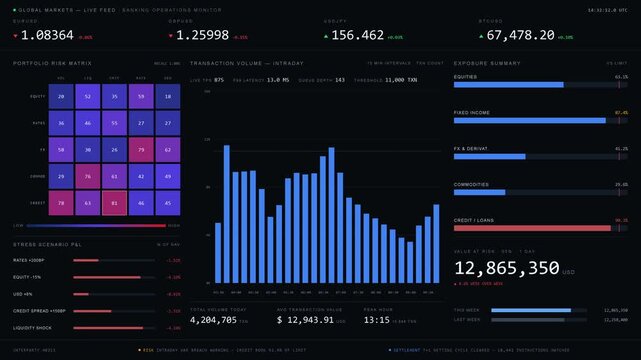Select the EURUSD rate 1.08364
This screenshot has width=641, height=360.
tap(47, 36)
